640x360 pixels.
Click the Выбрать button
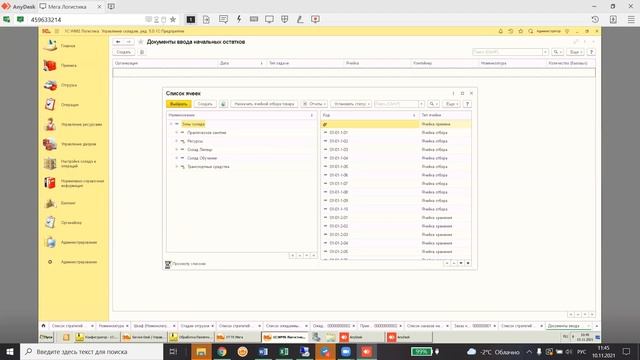pos(178,104)
